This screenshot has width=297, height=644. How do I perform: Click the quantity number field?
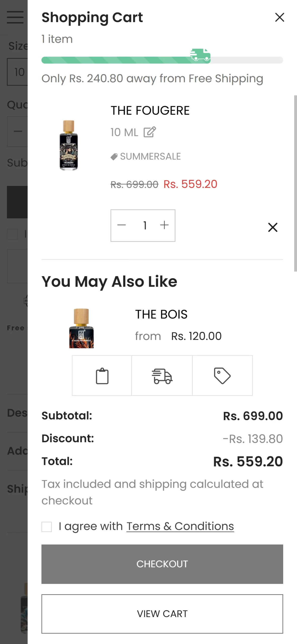point(145,225)
